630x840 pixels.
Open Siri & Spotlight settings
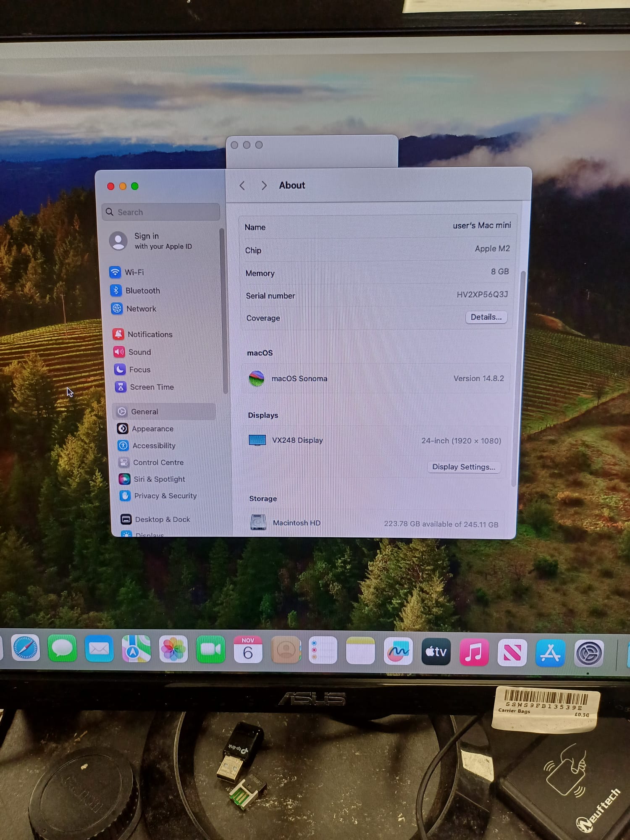tap(159, 479)
